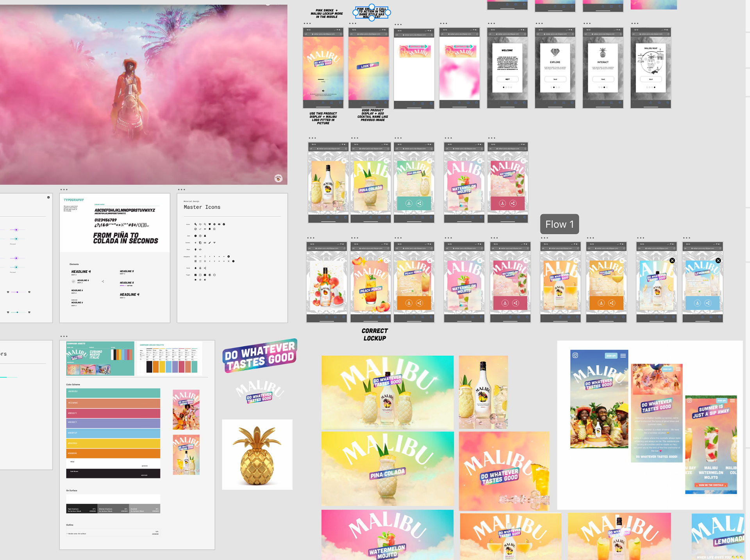Click the chevron-up icon in Master Icons Navigation
The image size is (750, 560).
(x=219, y=261)
